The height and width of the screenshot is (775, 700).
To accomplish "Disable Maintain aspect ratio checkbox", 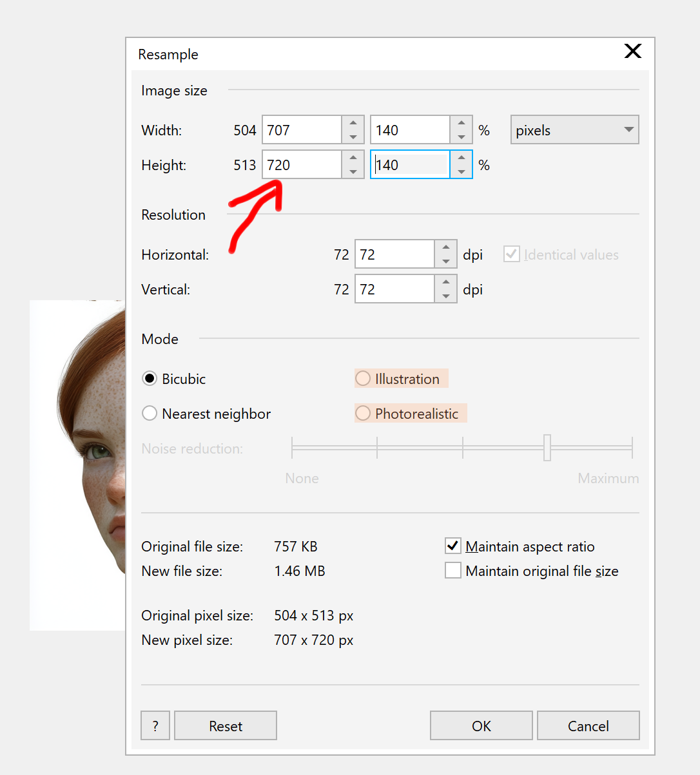I will 453,546.
